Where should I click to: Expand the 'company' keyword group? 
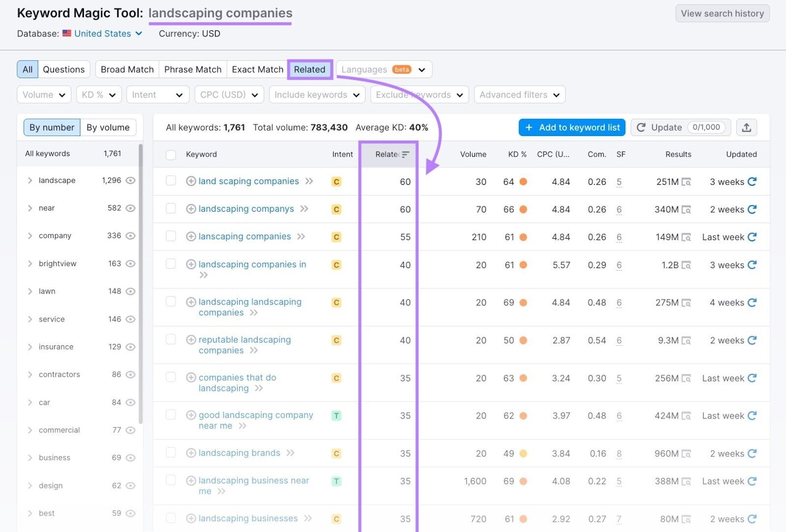[x=30, y=236]
